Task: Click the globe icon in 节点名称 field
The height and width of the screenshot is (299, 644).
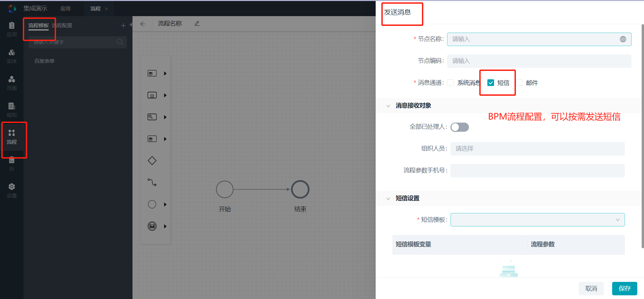Action: coord(623,39)
